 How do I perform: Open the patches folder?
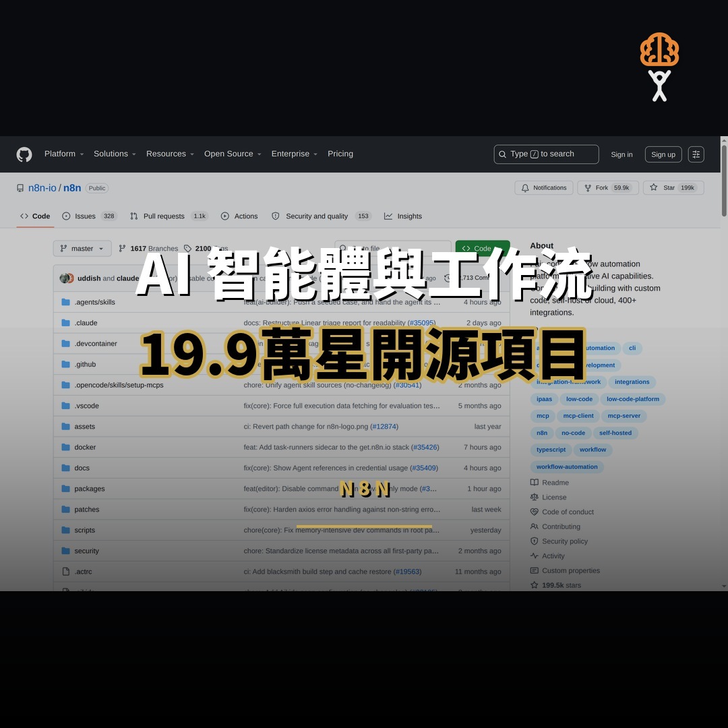click(87, 510)
